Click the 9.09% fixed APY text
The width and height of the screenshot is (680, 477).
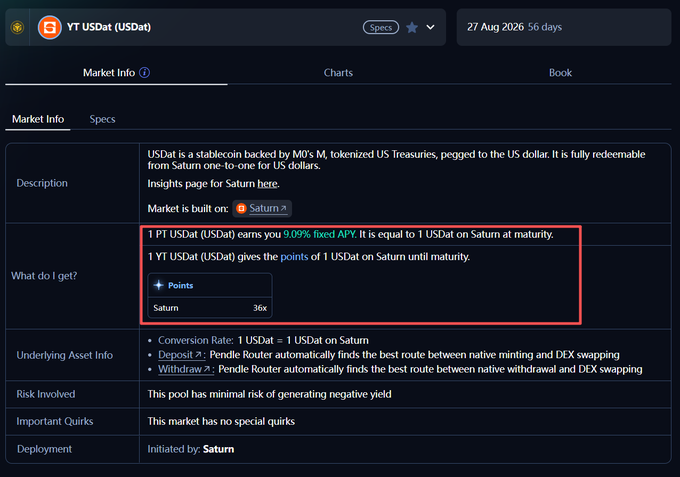click(320, 234)
